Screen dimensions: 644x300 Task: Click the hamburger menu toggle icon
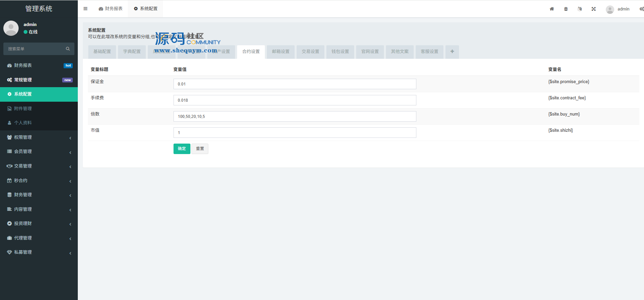(x=85, y=9)
